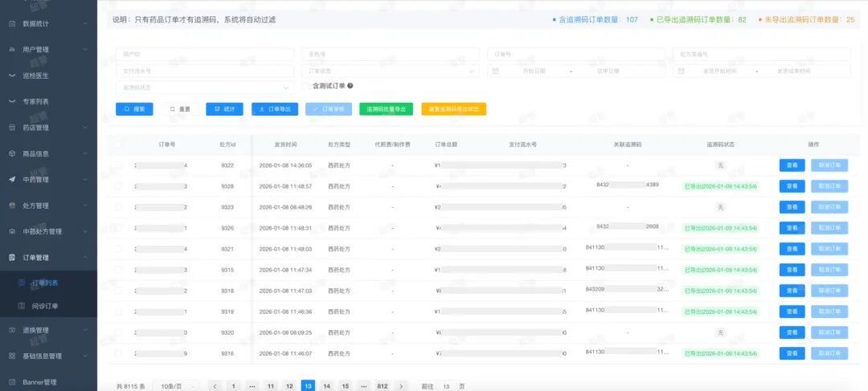Click the orange 重置追溯码导出状态 button
This screenshot has height=391, width=868.
pyautogui.click(x=454, y=109)
